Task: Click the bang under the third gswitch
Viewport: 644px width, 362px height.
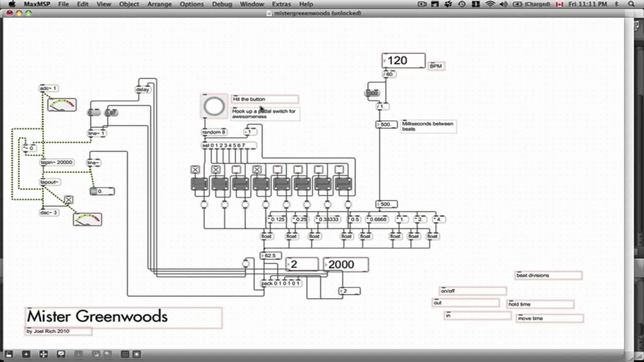Action: pos(245,205)
